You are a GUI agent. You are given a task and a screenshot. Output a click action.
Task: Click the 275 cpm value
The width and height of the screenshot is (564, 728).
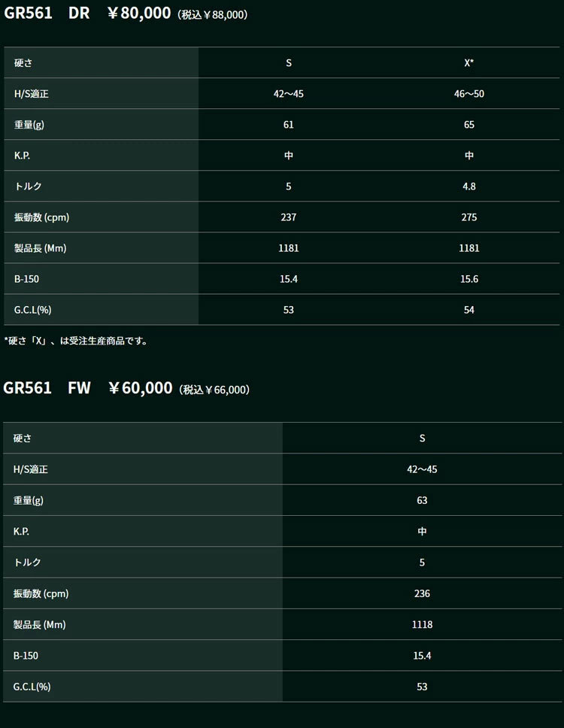[x=468, y=217]
